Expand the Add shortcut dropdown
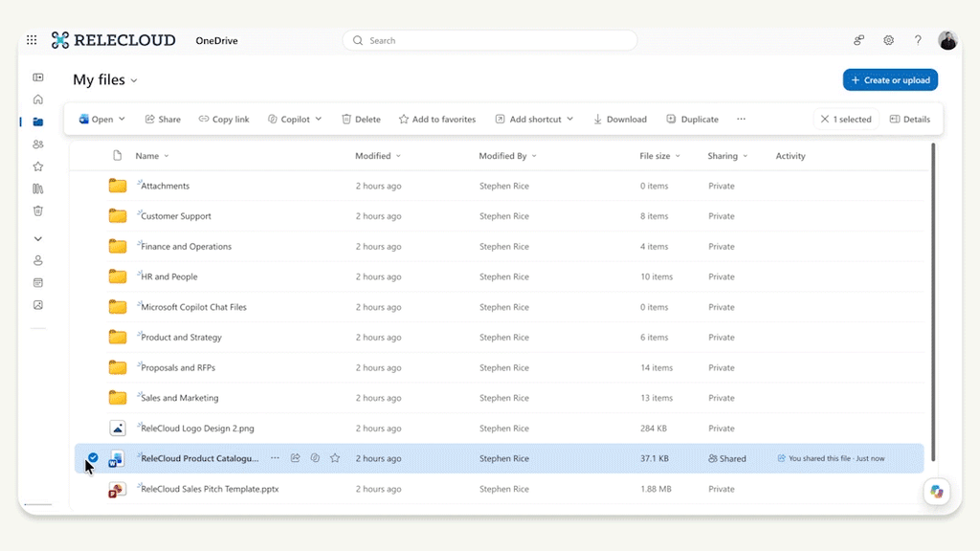 click(x=570, y=120)
